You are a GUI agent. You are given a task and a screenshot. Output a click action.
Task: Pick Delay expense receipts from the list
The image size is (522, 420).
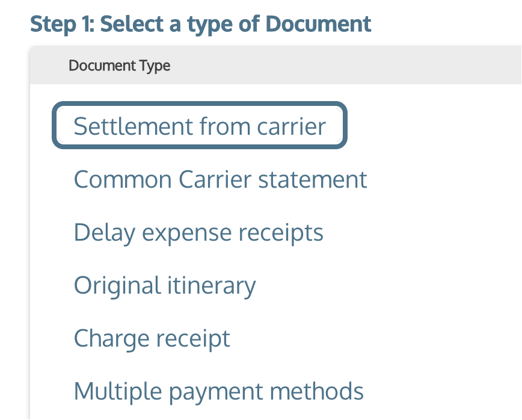[x=198, y=232]
